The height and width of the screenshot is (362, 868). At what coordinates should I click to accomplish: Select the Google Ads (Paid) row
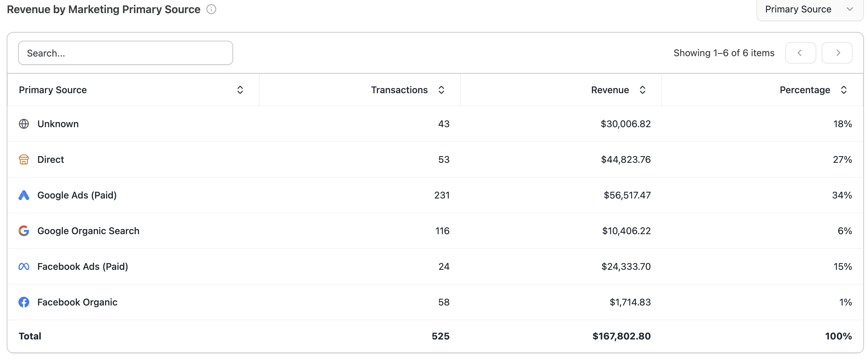(435, 195)
